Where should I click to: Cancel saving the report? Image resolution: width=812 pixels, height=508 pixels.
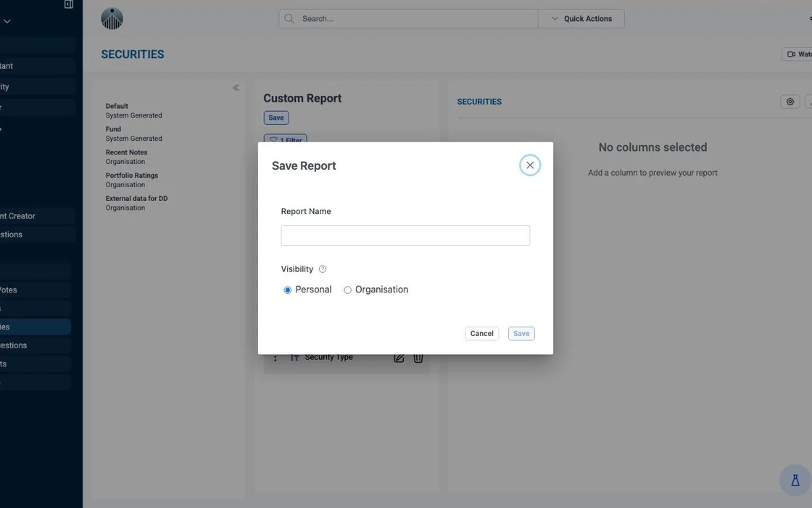pyautogui.click(x=481, y=333)
